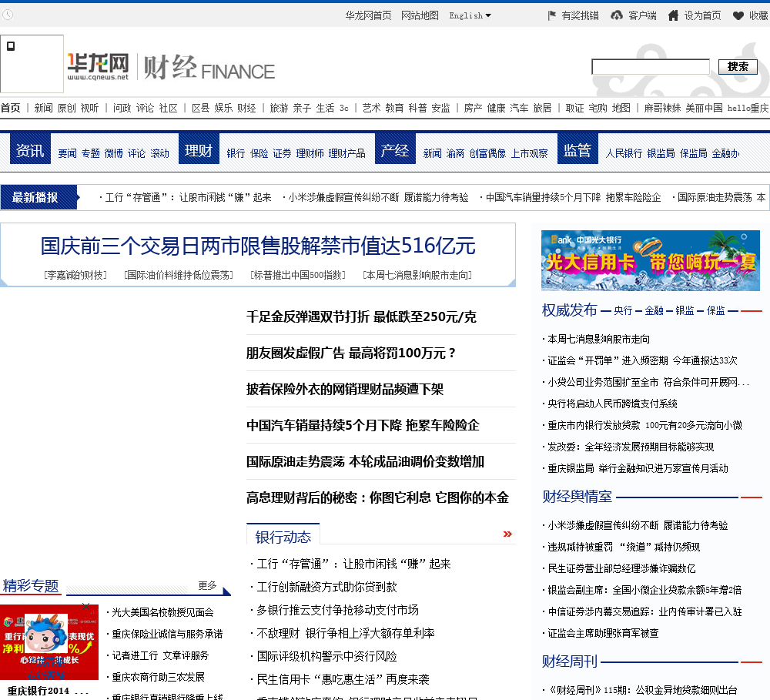Open article 高息理财背后的秘密
The width and height of the screenshot is (770, 700).
click(x=377, y=498)
